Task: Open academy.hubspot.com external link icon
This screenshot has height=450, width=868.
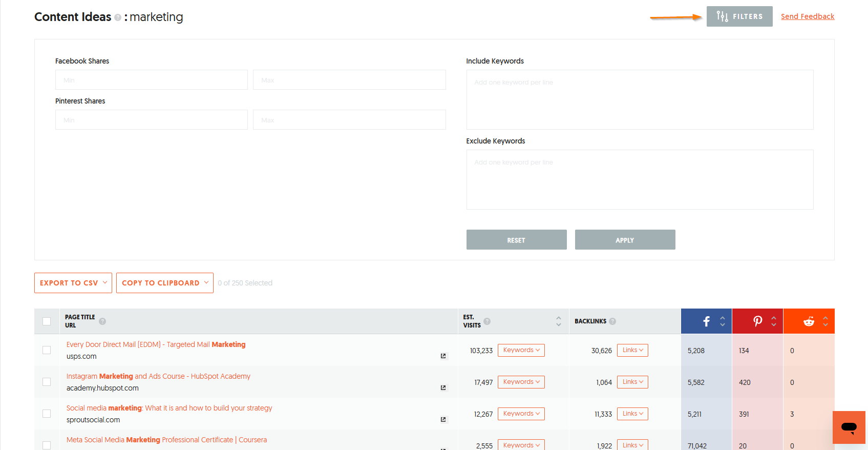Action: pos(443,387)
